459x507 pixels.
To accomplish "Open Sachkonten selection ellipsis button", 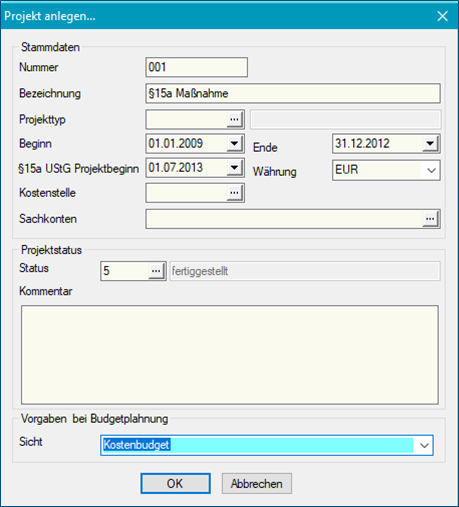I will tap(430, 219).
